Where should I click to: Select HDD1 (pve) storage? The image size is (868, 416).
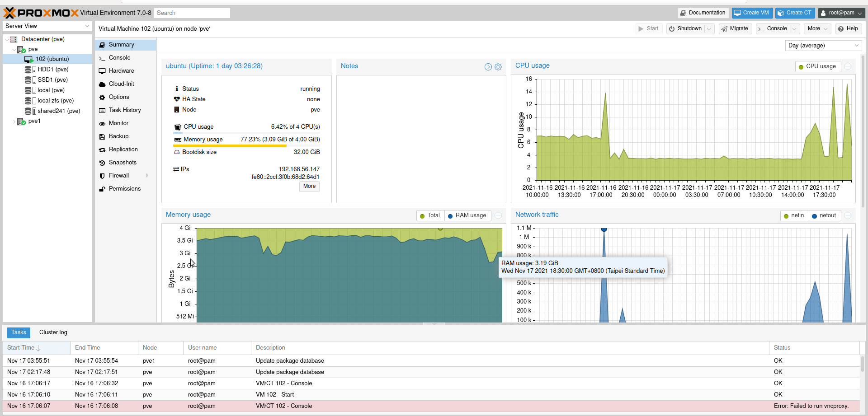tap(53, 70)
